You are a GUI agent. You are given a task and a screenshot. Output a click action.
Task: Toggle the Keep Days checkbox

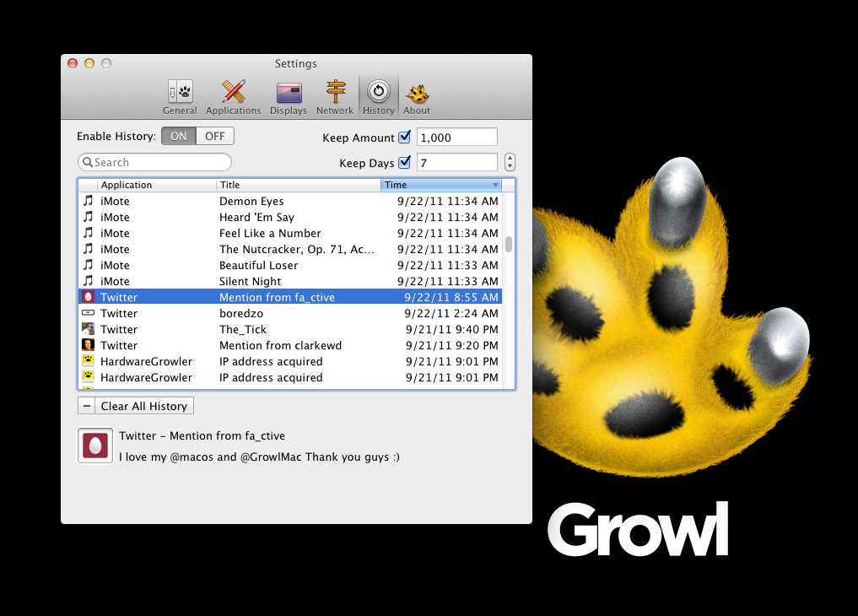[x=404, y=162]
